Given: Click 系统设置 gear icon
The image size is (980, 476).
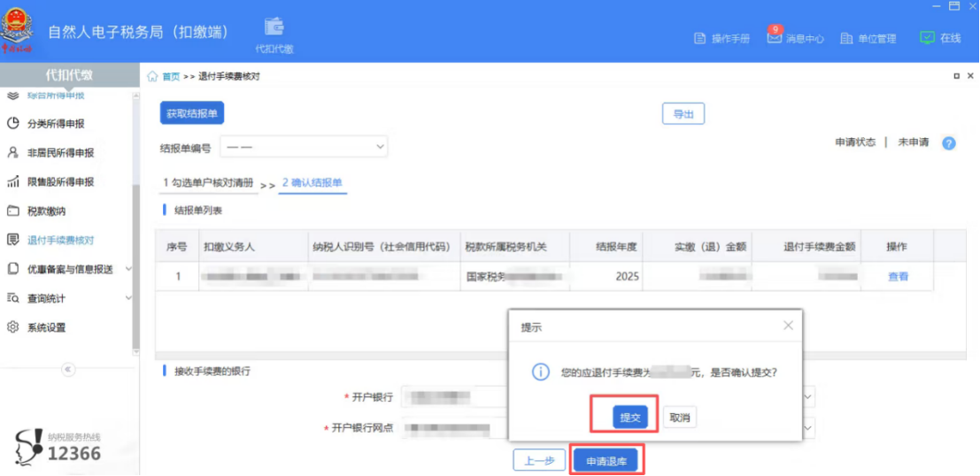Looking at the screenshot, I should tap(12, 327).
